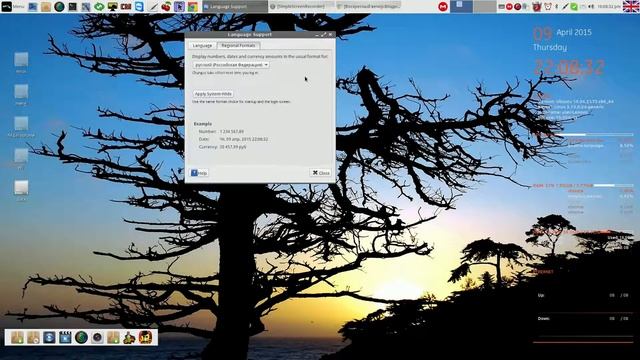Switch to the Language tab
The width and height of the screenshot is (640, 360).
(202, 46)
